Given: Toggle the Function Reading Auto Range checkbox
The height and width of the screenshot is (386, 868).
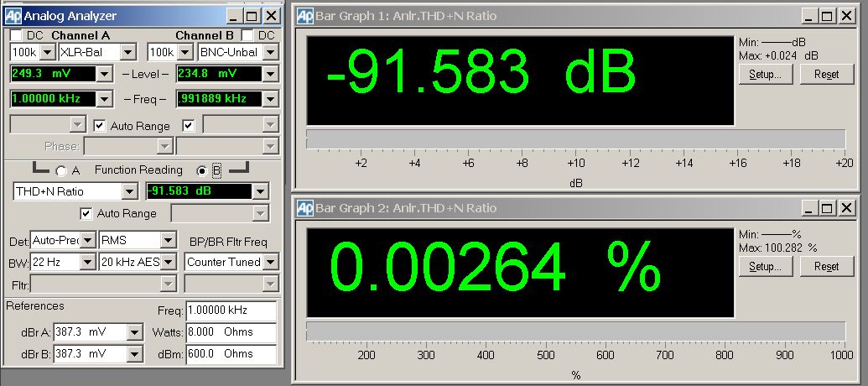Looking at the screenshot, I should pos(86,213).
